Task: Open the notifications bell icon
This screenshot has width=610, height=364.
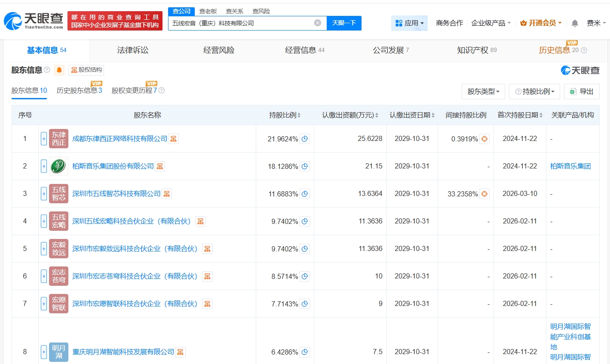Action: click(x=575, y=23)
